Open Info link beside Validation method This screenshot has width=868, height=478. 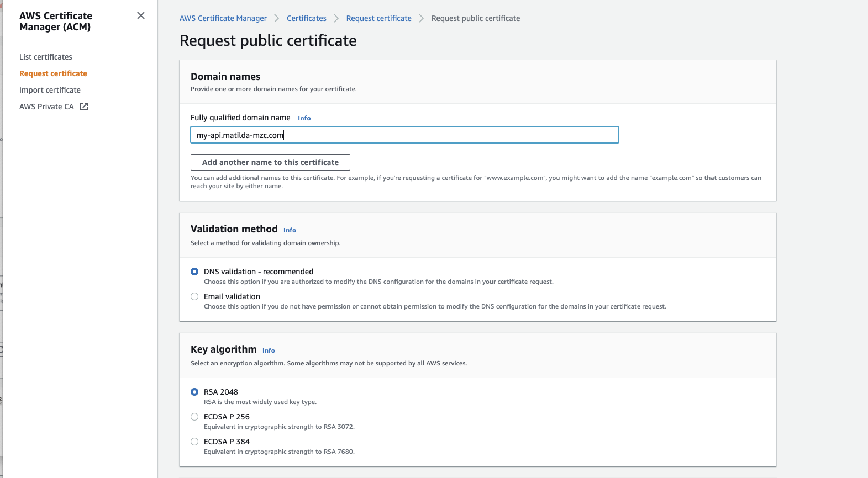coord(290,230)
